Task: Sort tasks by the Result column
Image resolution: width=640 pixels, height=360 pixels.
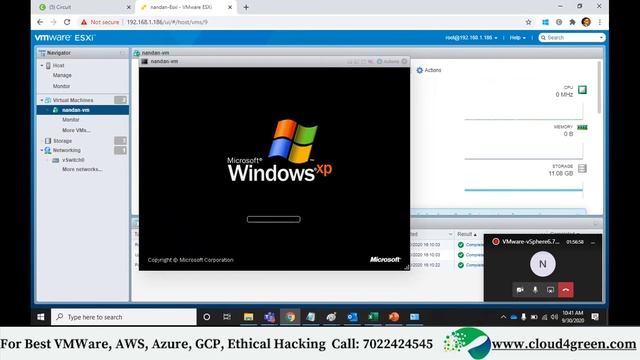Action: [467, 234]
